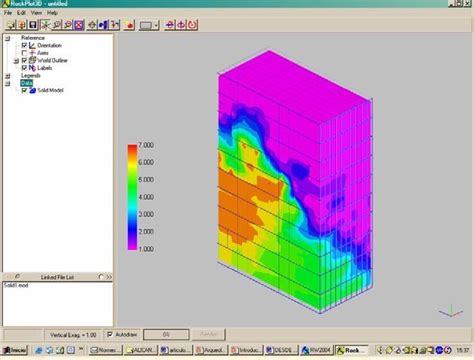The height and width of the screenshot is (360, 474).
Task: Click the vertical exaggeration toolbar icon
Action: (x=115, y=25)
